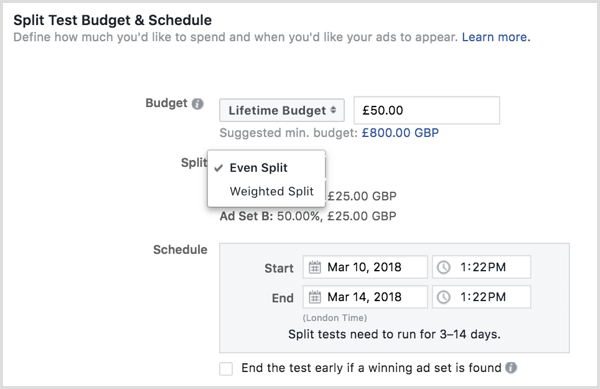Follow the Learn more link

click(496, 37)
